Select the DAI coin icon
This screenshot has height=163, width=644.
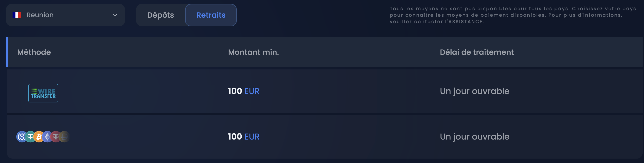64,137
